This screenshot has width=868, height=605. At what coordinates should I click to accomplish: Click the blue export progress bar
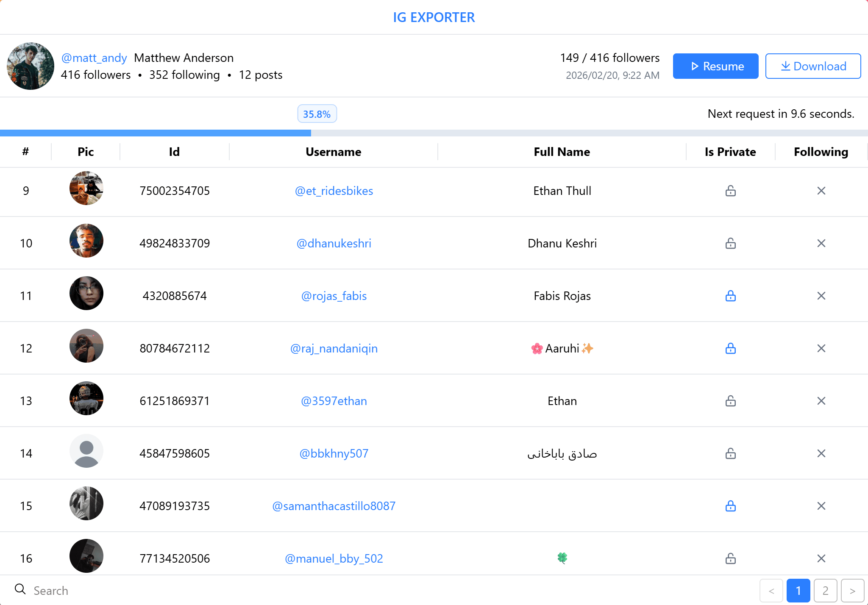point(155,133)
